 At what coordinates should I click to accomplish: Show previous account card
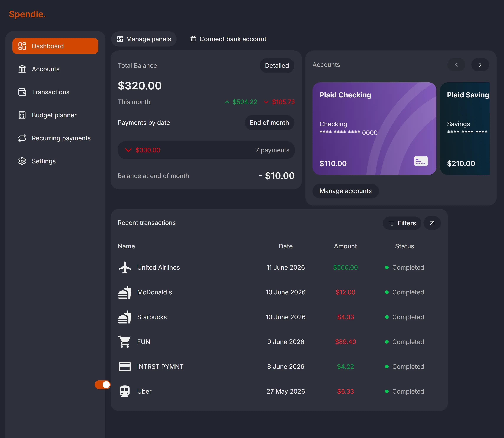pyautogui.click(x=456, y=64)
